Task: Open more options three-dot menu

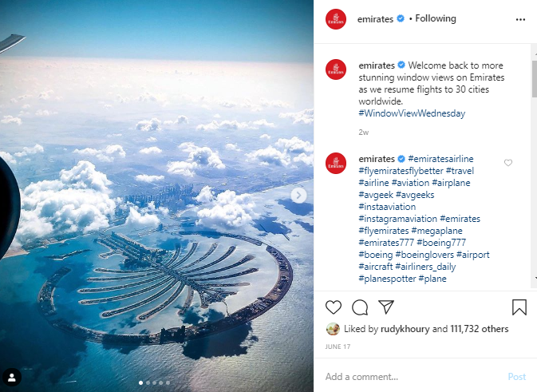Action: 520,19
